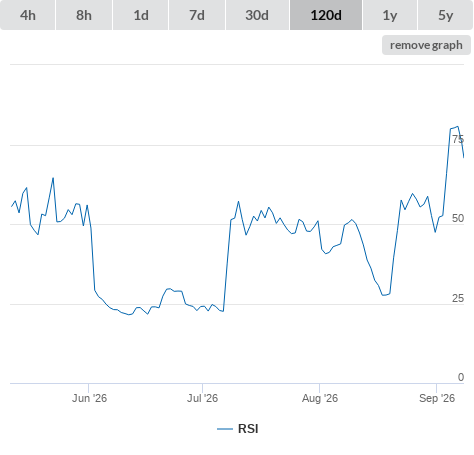This screenshot has height=455, width=474.
Task: Click the Jul '26 axis tick label
Action: [x=202, y=398]
